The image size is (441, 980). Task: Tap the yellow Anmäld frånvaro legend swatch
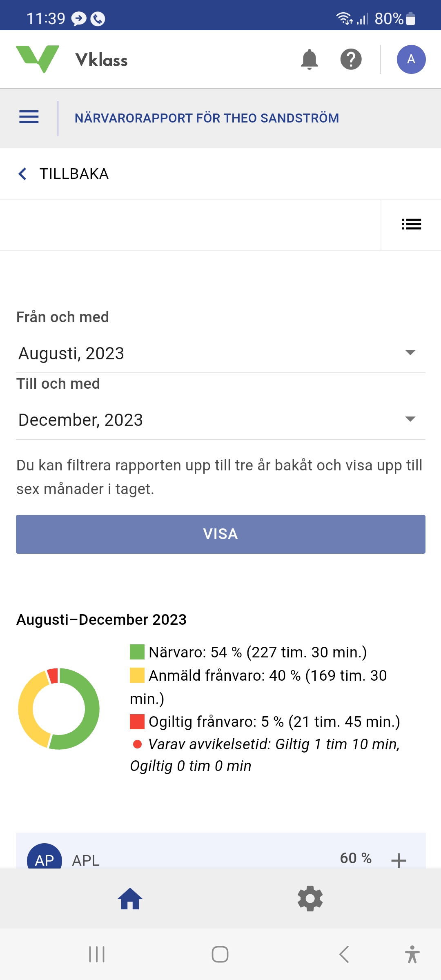coord(137,675)
